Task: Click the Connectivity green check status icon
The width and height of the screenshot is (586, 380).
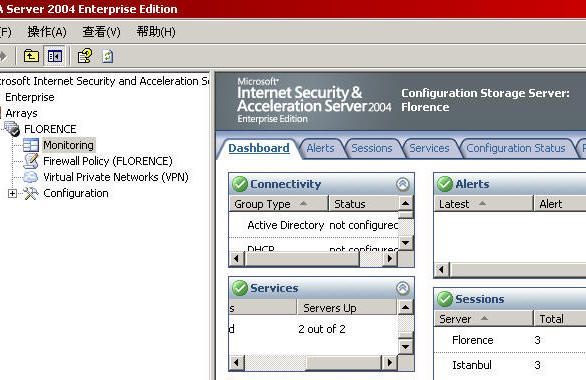Action: coord(240,184)
